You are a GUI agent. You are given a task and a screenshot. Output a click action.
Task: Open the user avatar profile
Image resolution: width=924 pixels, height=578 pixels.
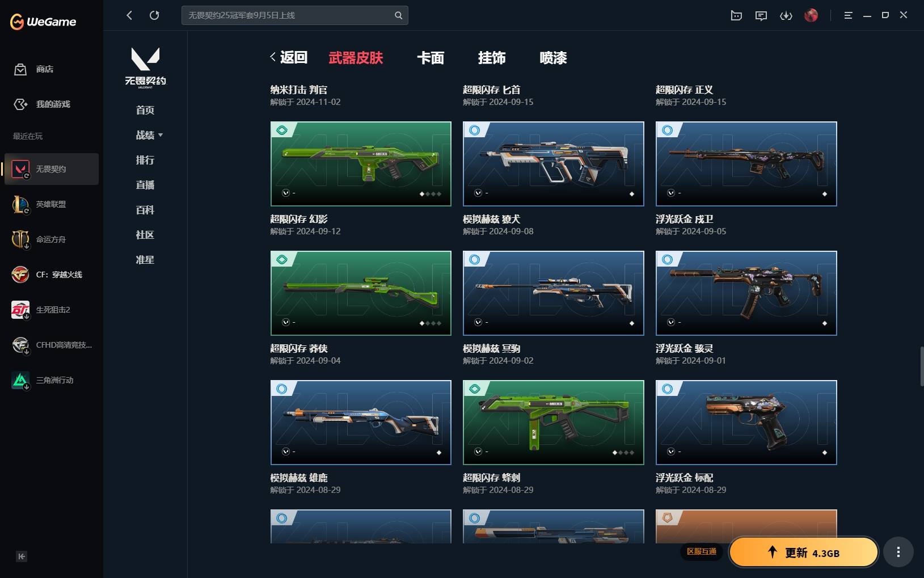(x=811, y=15)
